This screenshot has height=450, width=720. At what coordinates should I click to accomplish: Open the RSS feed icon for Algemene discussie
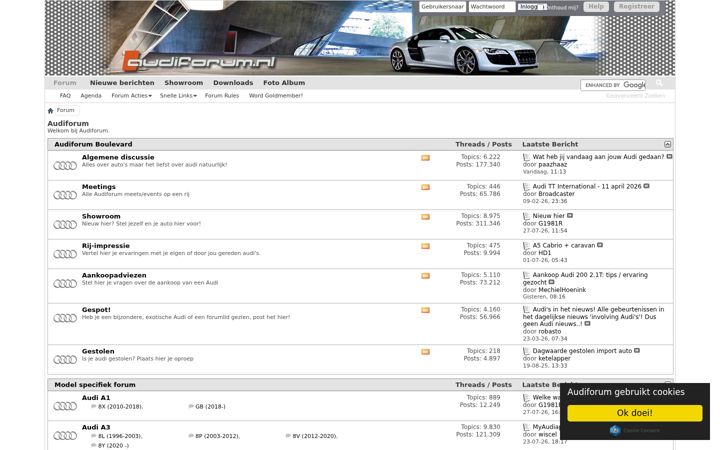[426, 158]
